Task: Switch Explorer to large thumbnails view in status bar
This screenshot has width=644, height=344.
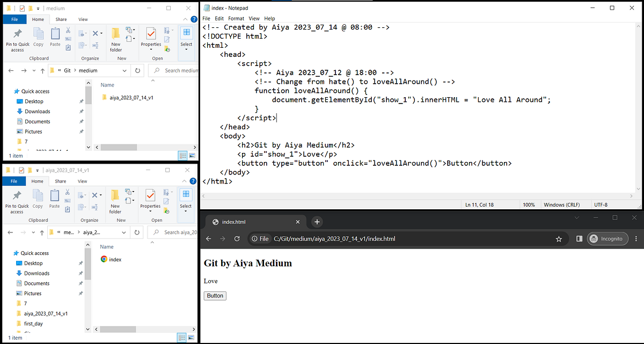Action: tap(192, 155)
